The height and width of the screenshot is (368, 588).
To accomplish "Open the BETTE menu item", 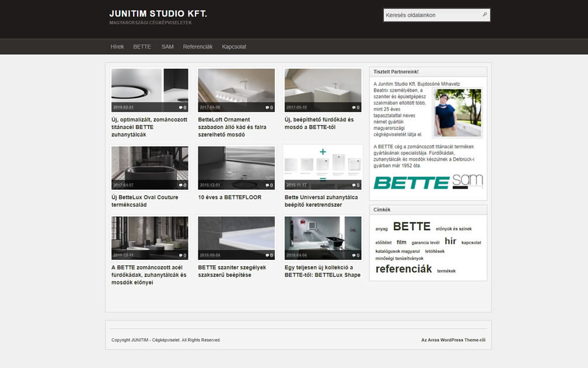I will tap(142, 47).
